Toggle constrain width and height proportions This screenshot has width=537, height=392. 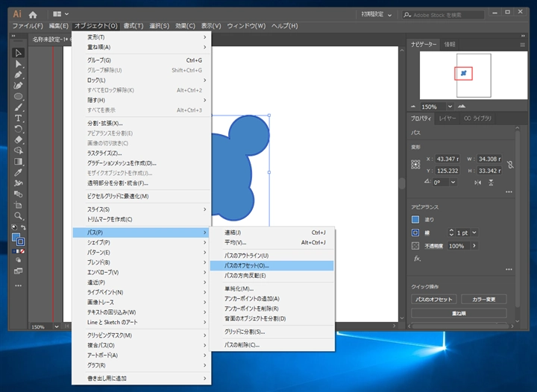510,165
